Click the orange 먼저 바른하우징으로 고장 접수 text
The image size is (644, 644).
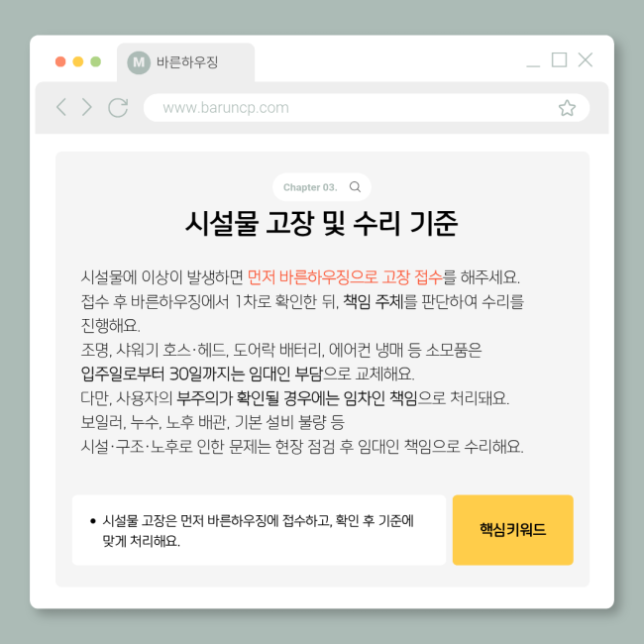[x=345, y=277]
